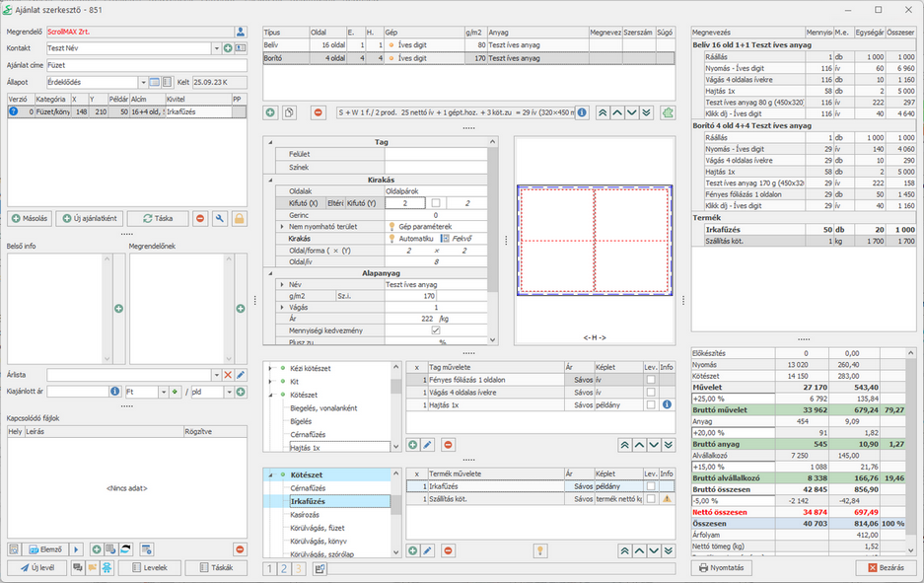This screenshot has height=583, width=924.
Task: Open the Kontakt dropdown
Action: point(216,48)
